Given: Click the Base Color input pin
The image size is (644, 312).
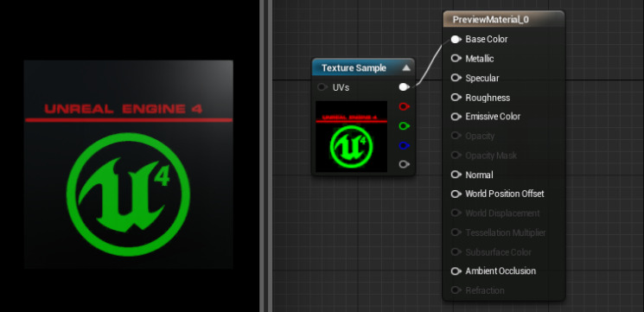Looking at the screenshot, I should click(456, 40).
